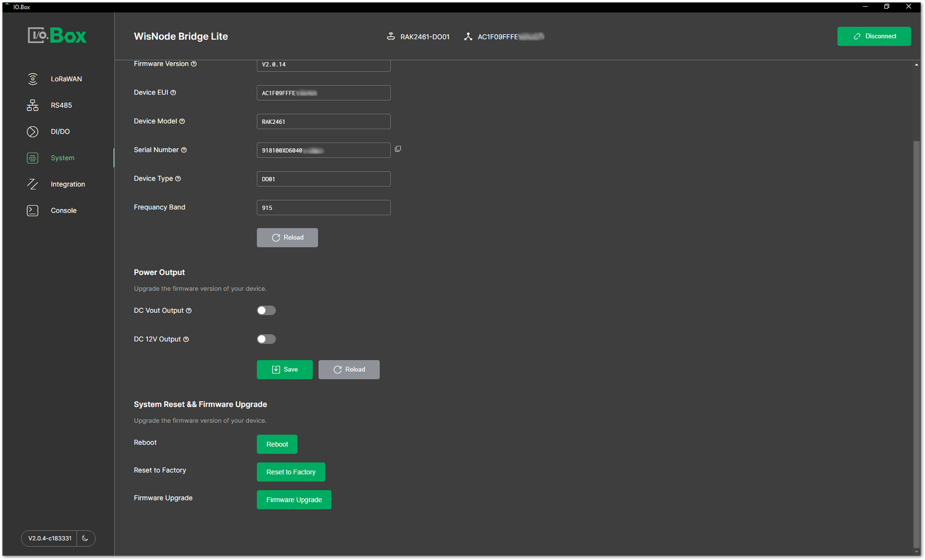The width and height of the screenshot is (925, 560).
Task: Click the Device Model field RAK2461
Action: click(324, 121)
